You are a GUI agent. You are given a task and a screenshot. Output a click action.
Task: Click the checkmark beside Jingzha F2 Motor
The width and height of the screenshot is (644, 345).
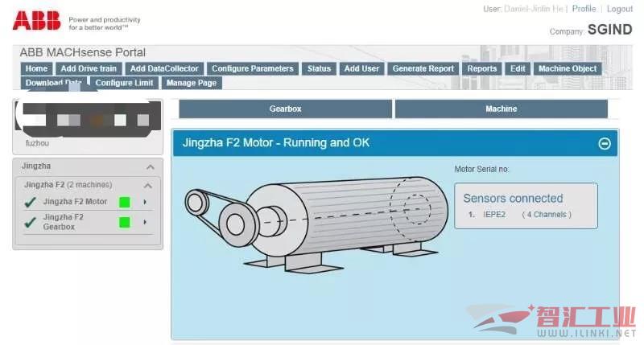coord(30,202)
